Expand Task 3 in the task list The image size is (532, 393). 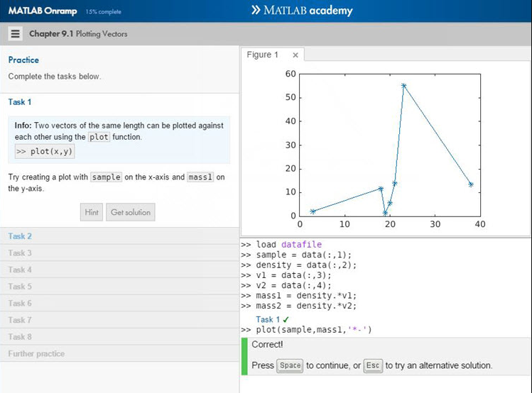(x=20, y=253)
